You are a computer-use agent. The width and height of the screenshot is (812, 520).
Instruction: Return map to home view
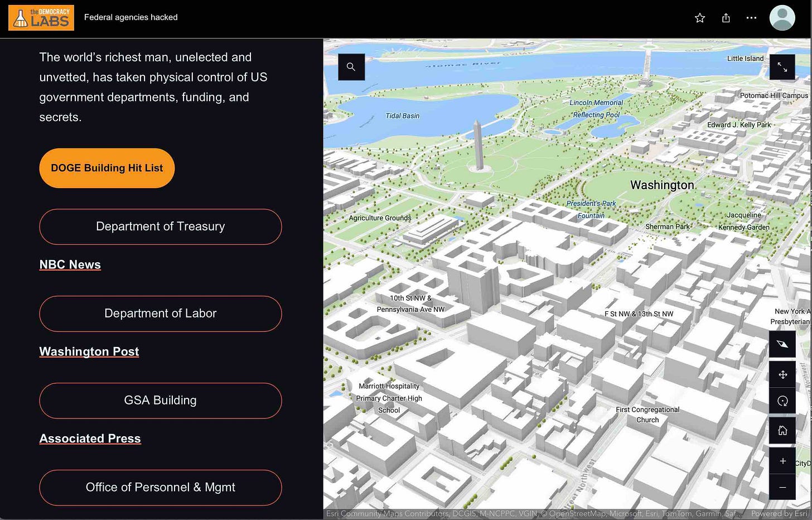coord(782,430)
